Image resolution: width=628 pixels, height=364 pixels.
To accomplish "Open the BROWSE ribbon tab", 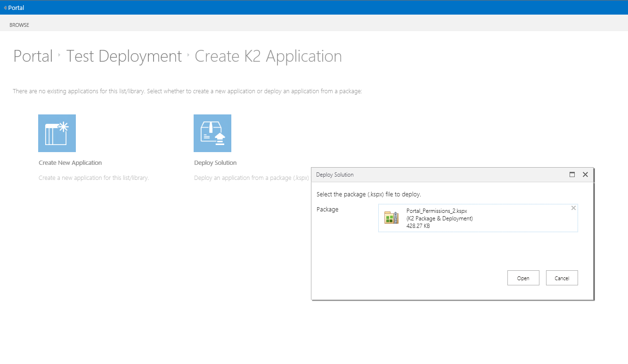I will click(19, 25).
